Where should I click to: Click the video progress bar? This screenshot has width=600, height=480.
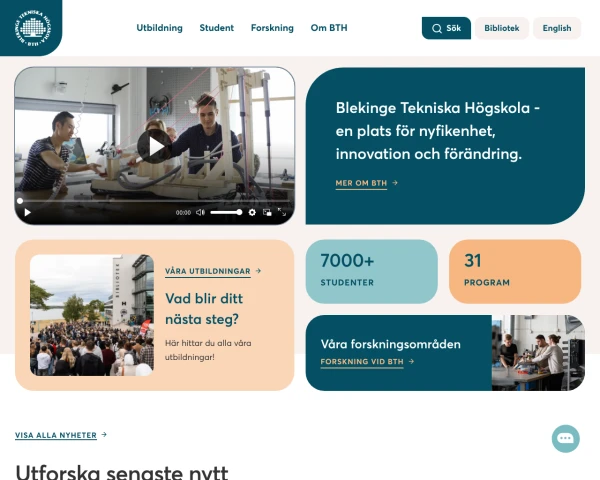coord(154,201)
